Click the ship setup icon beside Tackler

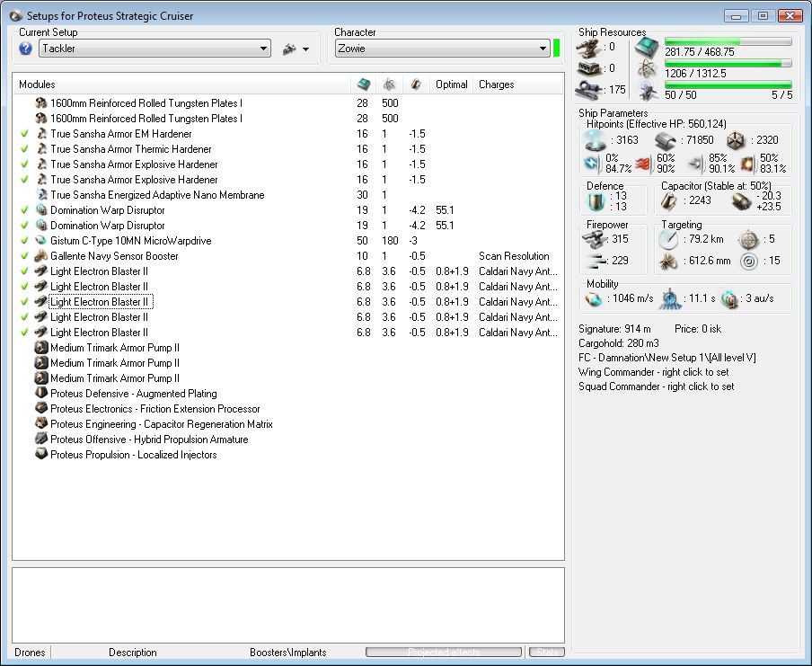[289, 49]
